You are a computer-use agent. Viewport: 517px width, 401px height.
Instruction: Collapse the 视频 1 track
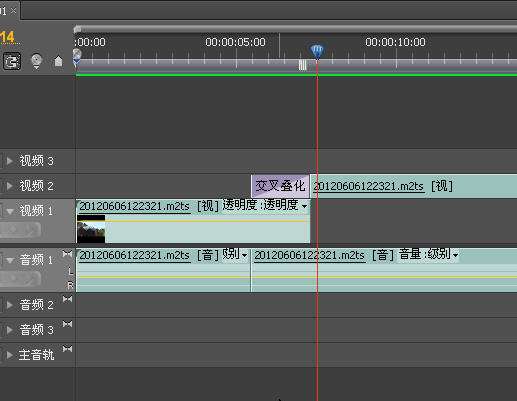(x=10, y=211)
